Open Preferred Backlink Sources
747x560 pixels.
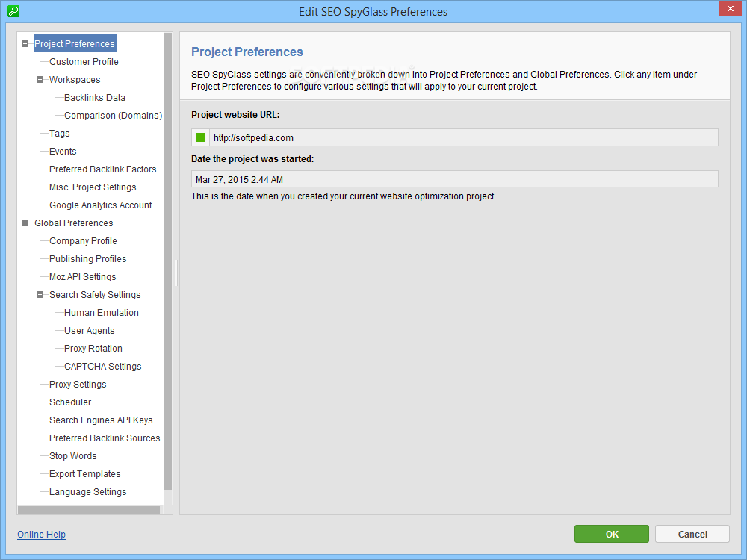pyautogui.click(x=105, y=438)
